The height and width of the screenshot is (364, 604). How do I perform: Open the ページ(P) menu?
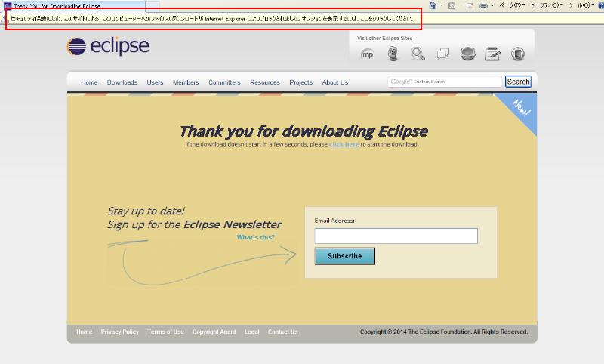coord(512,5)
